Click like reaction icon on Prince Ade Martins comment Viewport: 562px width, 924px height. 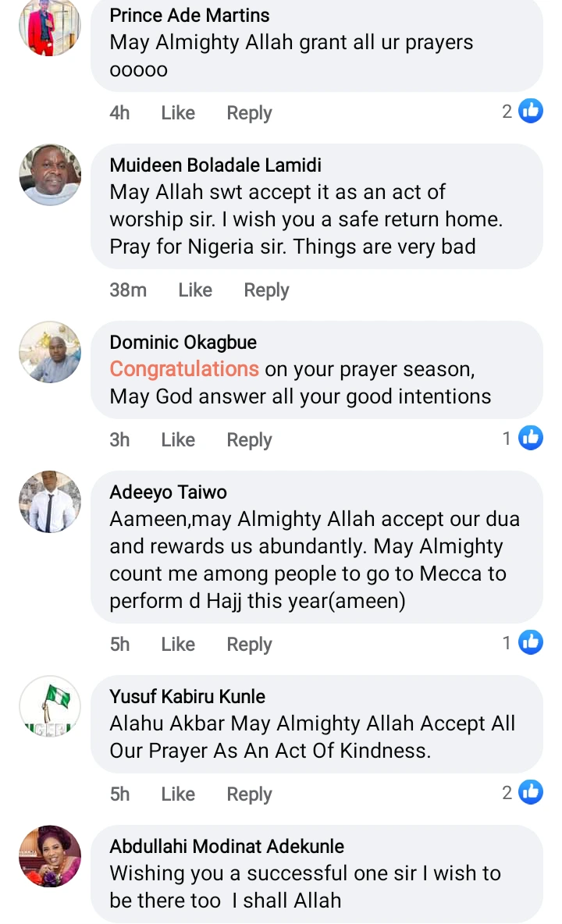[531, 112]
